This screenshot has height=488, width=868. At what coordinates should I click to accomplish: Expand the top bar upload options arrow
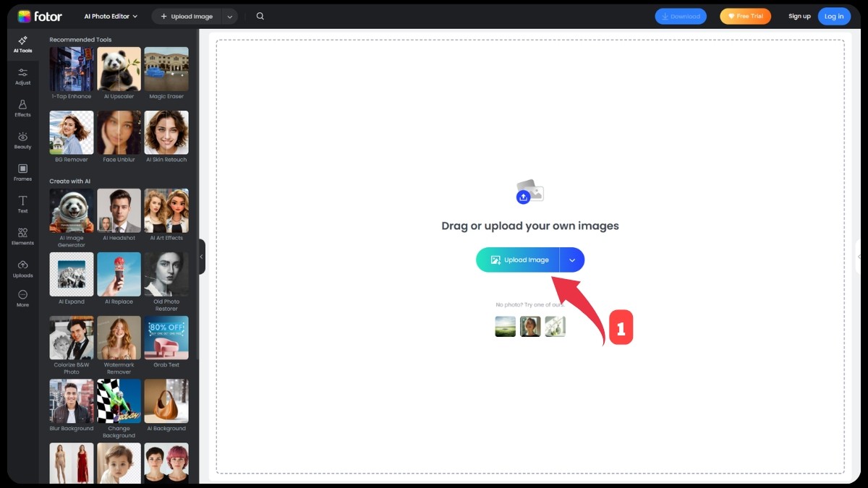click(x=229, y=16)
